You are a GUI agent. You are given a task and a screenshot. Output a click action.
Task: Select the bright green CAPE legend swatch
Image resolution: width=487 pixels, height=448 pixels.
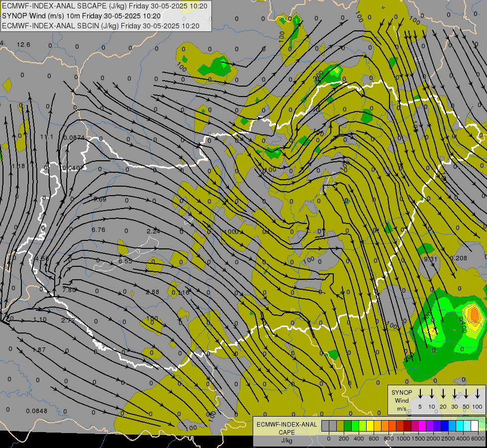point(355,426)
